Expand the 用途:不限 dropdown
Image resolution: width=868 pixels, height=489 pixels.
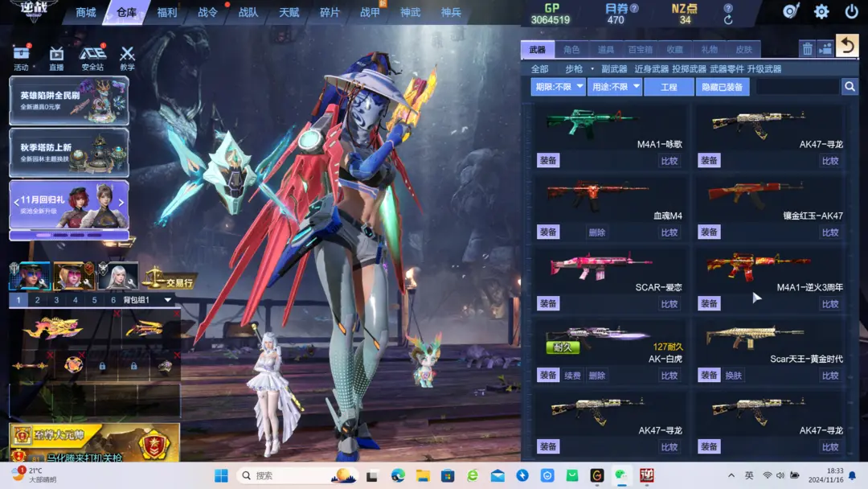pyautogui.click(x=615, y=87)
